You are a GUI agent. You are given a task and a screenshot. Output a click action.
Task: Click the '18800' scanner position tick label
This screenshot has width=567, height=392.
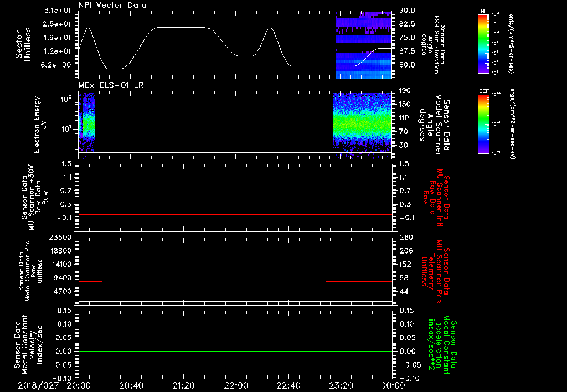coord(61,251)
